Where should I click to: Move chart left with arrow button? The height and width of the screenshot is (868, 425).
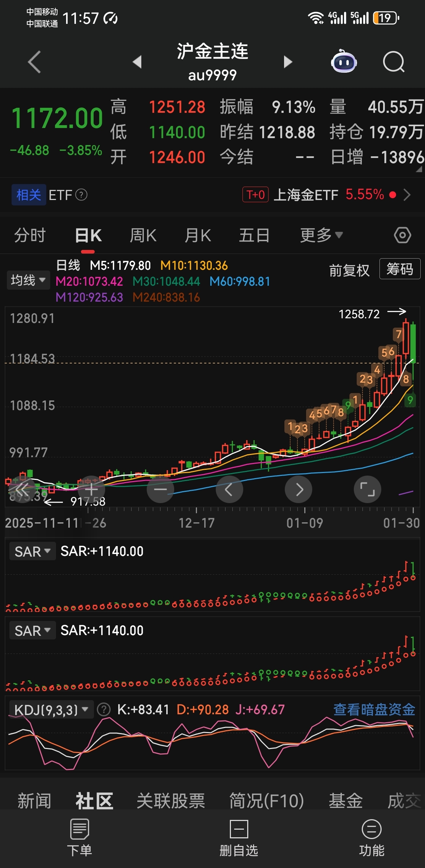[229, 489]
